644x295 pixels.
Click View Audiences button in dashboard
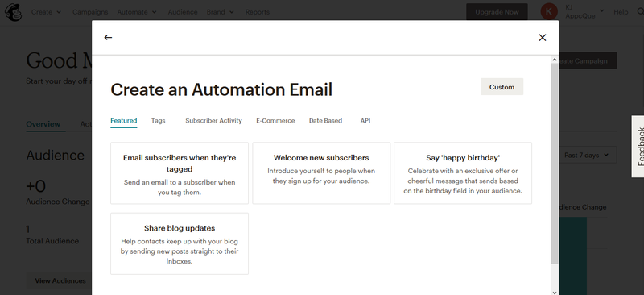pos(60,280)
